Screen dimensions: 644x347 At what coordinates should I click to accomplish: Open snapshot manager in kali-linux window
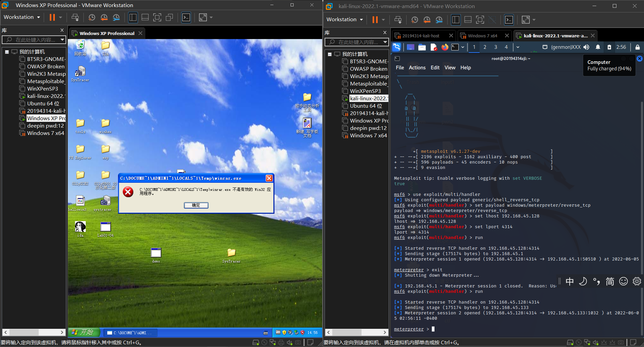coord(439,20)
